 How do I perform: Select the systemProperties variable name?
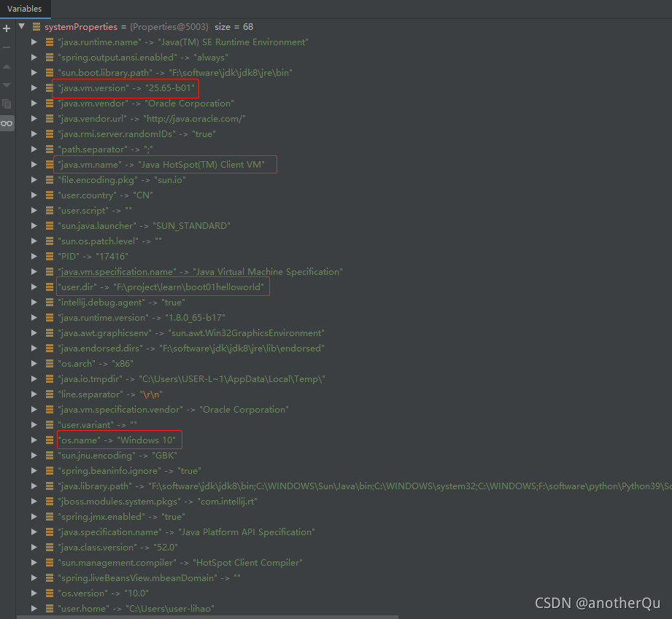coord(81,26)
